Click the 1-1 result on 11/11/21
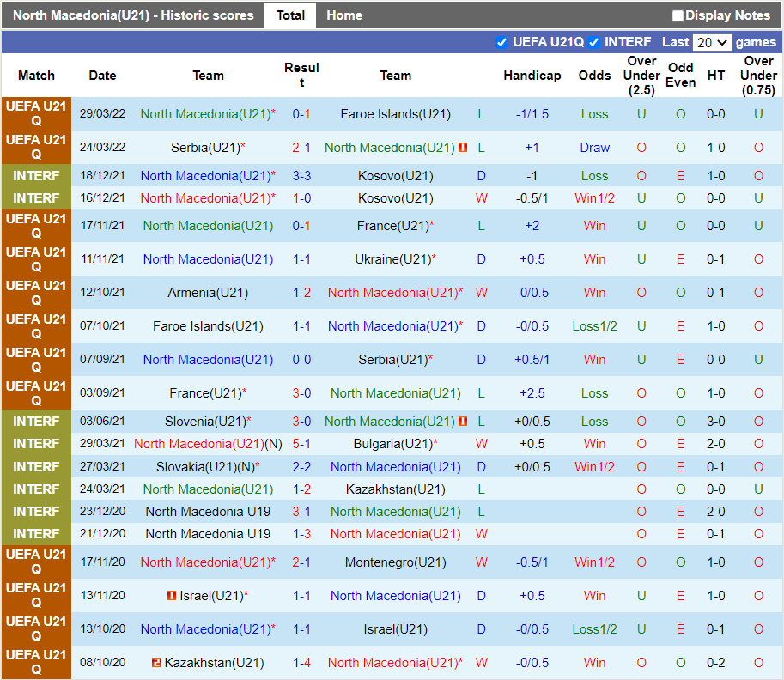The height and width of the screenshot is (680, 784). (301, 259)
